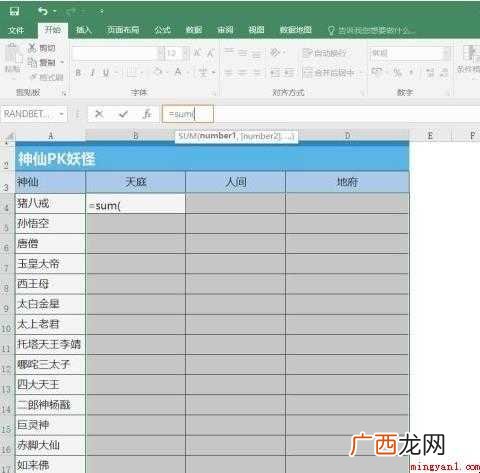Viewport: 480px width, 473px height.
Task: Click the Decrease Decimal icon
Action: click(444, 73)
